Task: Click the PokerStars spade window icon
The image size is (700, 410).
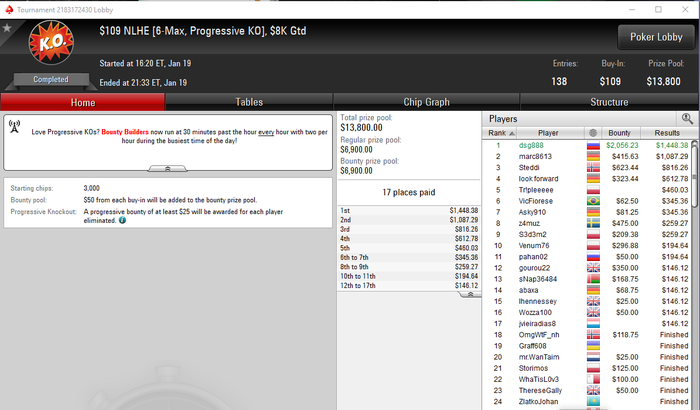Action: click(9, 9)
